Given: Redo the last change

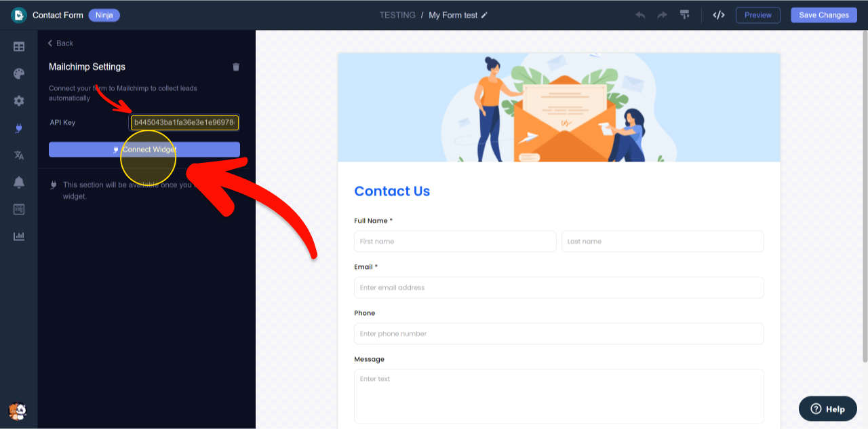Looking at the screenshot, I should (x=662, y=15).
